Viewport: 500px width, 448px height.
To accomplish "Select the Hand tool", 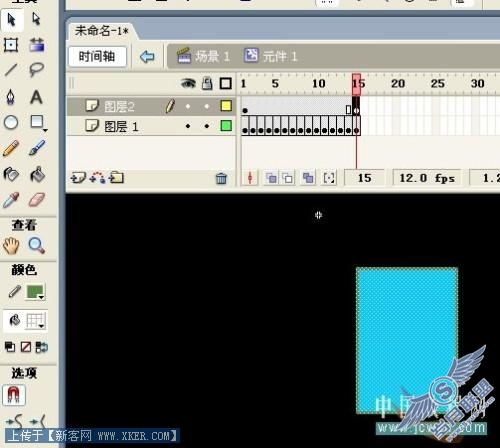I will tap(11, 246).
